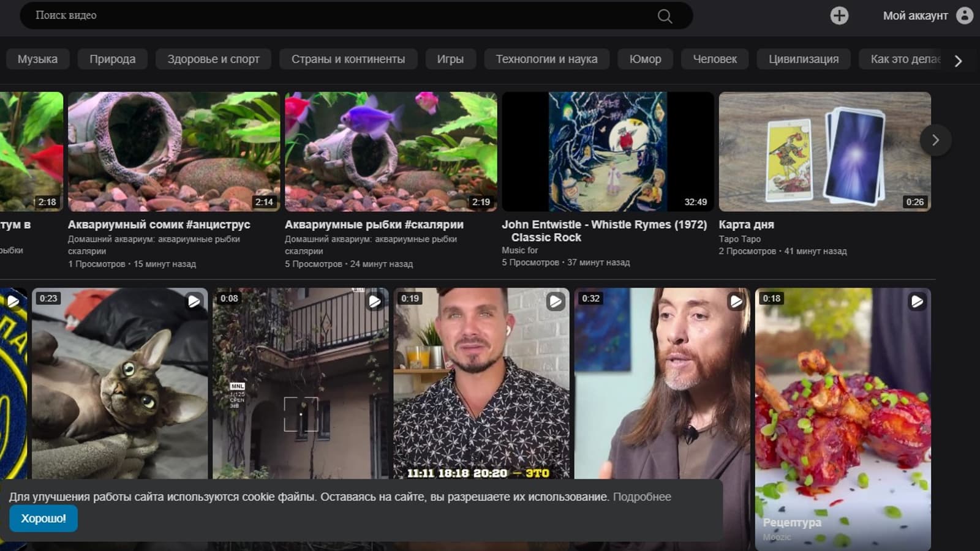This screenshot has width=980, height=551.
Task: Open the Страны и континенты category
Action: coord(348,59)
